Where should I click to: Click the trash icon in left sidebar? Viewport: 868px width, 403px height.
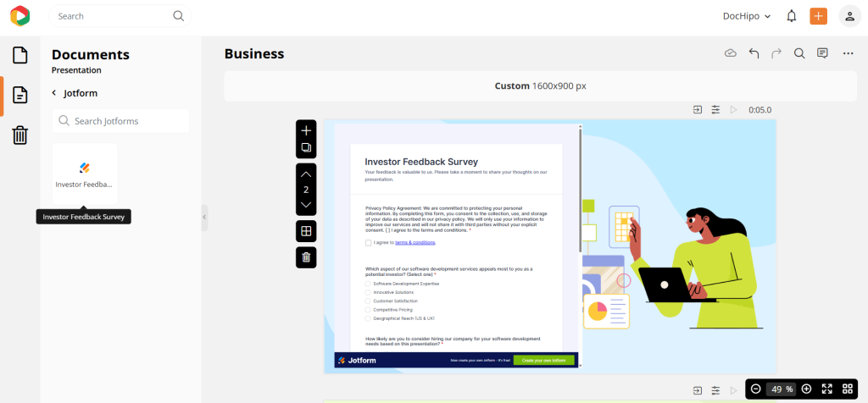(x=20, y=135)
